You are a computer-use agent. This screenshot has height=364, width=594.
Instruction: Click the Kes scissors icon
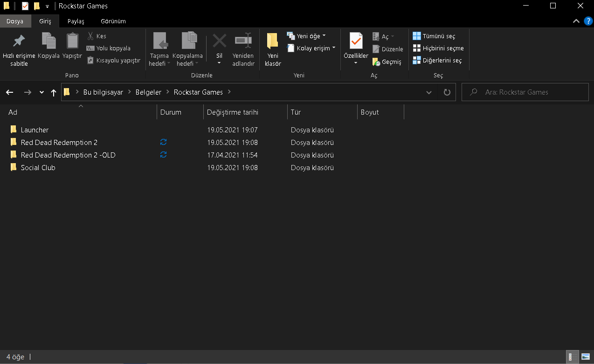(x=90, y=36)
